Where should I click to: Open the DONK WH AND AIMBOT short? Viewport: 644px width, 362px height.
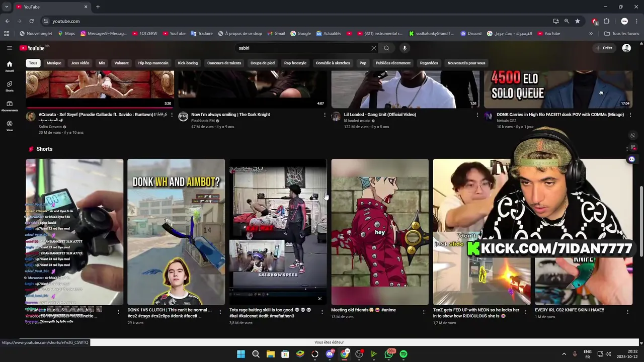point(176,232)
